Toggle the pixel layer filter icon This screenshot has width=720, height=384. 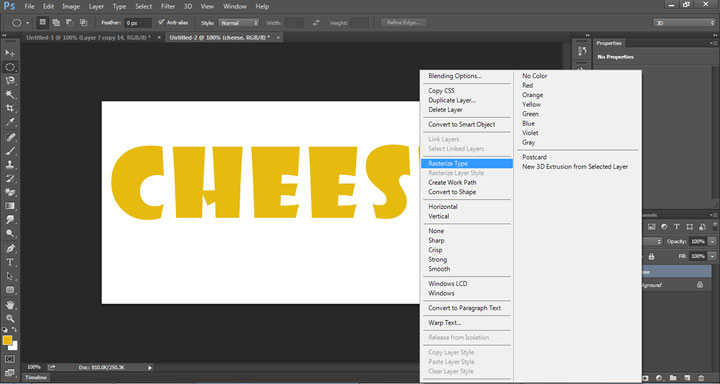[x=652, y=226]
